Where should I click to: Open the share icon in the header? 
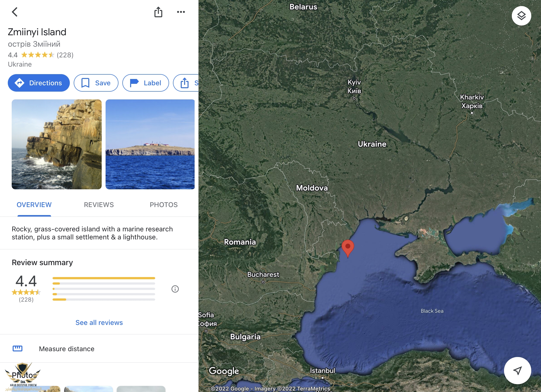pyautogui.click(x=158, y=12)
